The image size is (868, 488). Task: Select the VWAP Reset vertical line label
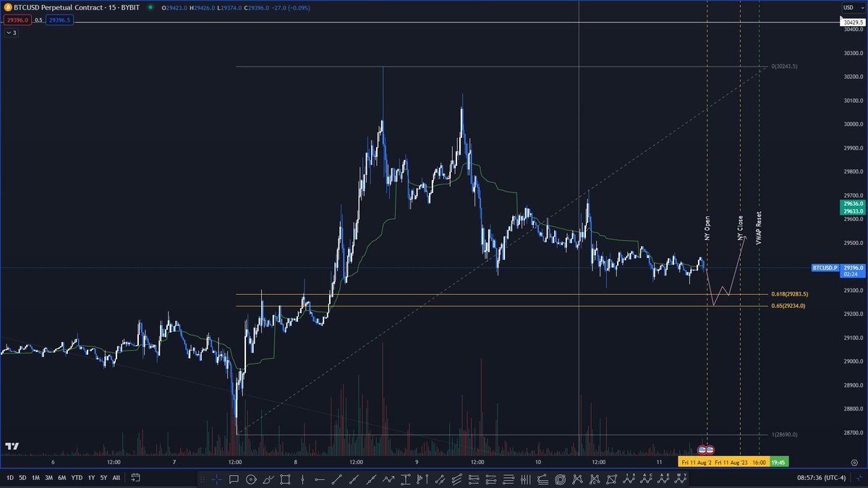point(759,228)
